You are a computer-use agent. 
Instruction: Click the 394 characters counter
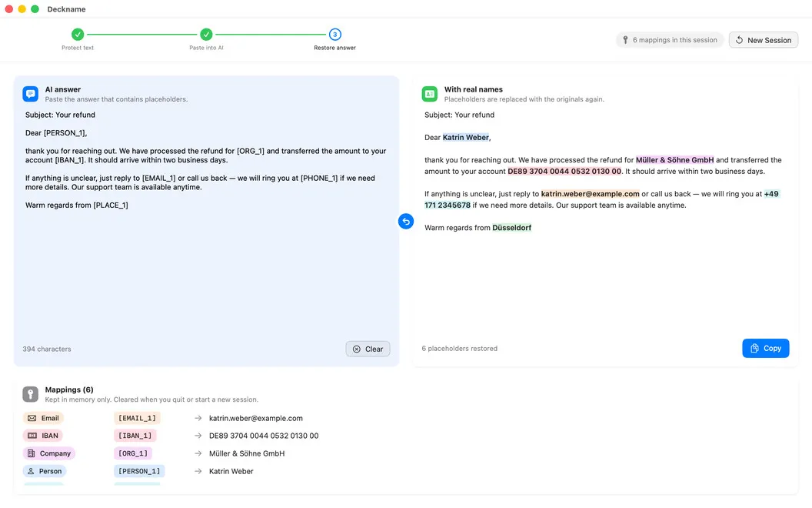tap(47, 349)
